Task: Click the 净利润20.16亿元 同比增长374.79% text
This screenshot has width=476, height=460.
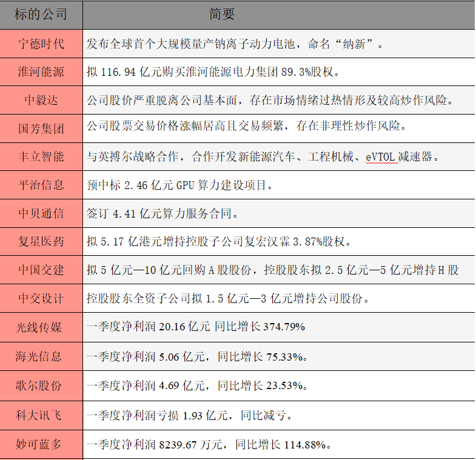Action: click(196, 327)
